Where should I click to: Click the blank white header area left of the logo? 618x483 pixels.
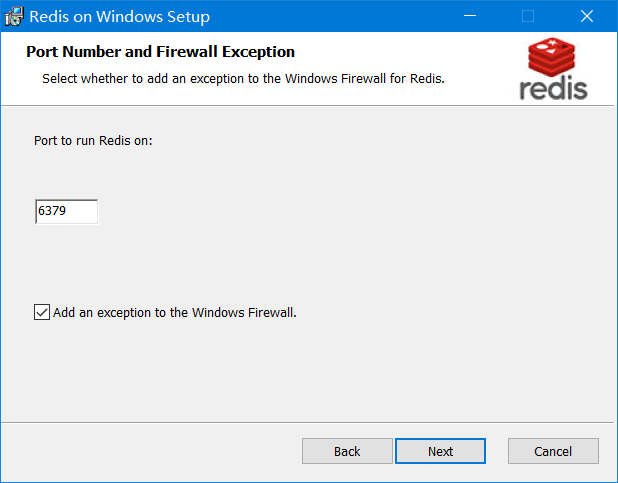(x=420, y=55)
